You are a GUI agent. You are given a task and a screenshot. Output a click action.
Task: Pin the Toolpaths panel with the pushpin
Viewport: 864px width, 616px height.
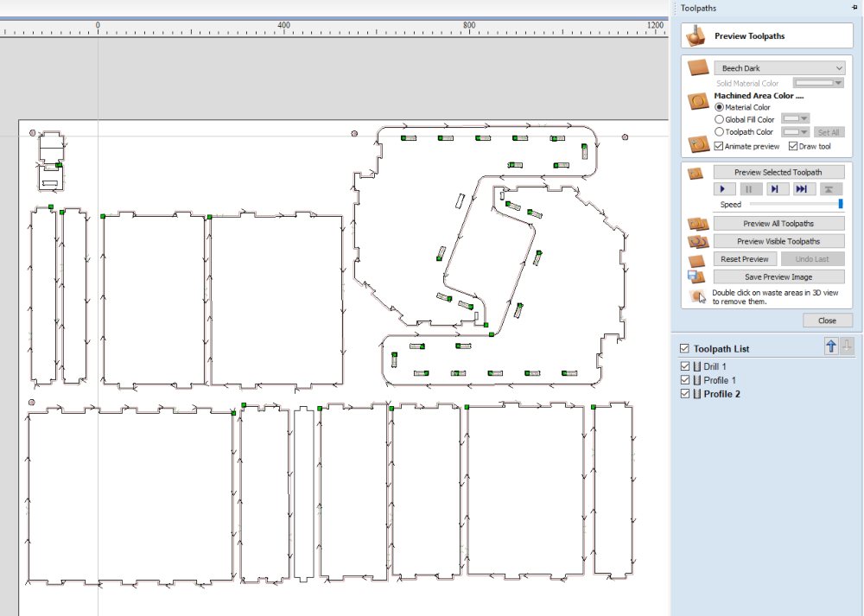(x=854, y=8)
